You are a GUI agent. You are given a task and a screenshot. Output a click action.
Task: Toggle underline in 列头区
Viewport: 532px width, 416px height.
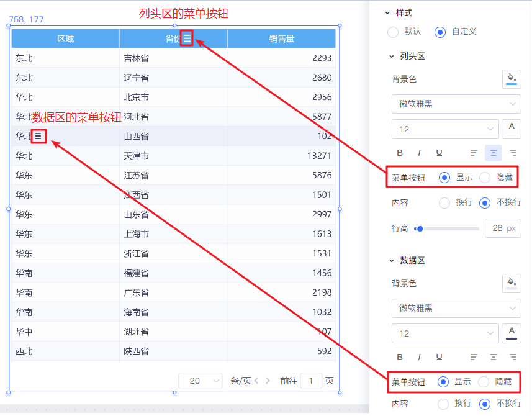click(x=439, y=153)
